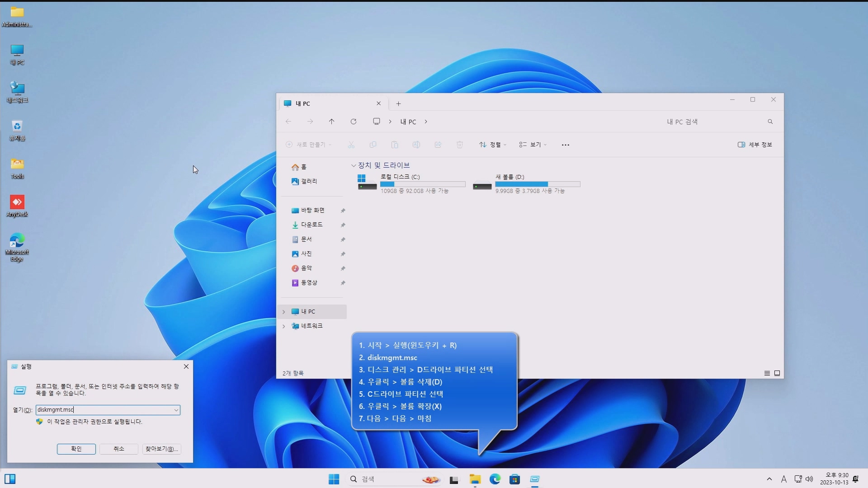
Task: Open 홈 in navigation pane
Action: pyautogui.click(x=299, y=167)
